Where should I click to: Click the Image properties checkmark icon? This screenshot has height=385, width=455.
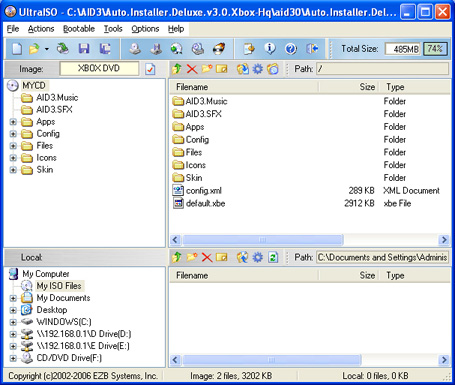(150, 69)
